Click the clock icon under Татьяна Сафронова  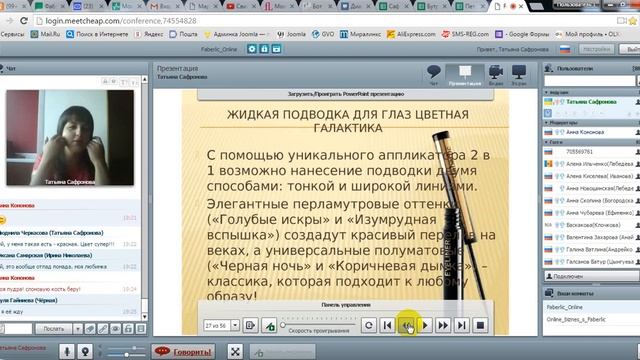548,113
